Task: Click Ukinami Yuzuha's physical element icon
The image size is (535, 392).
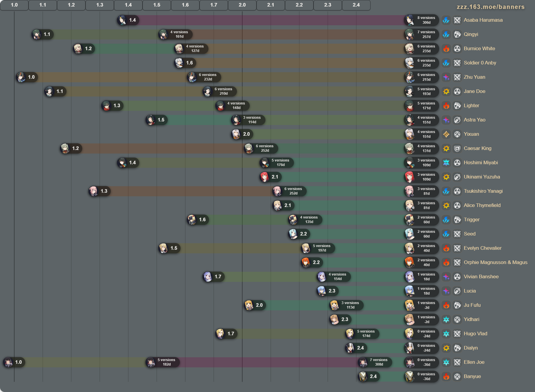Action: (446, 177)
